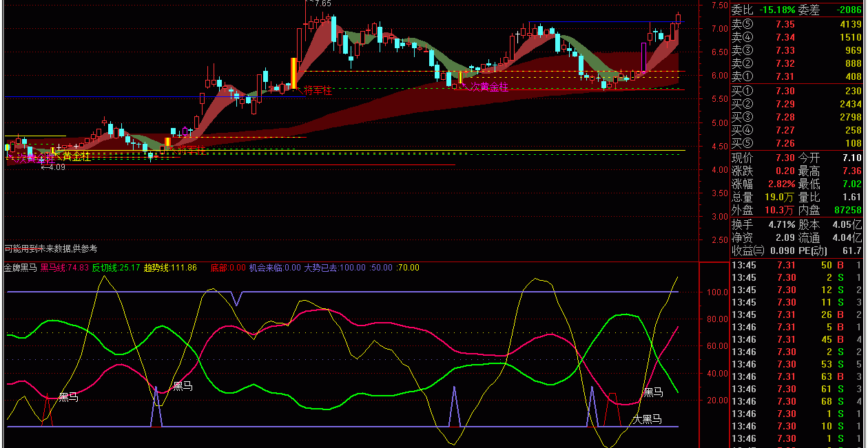Select the 总量 value 19.0万
868x448 pixels.
coord(781,197)
